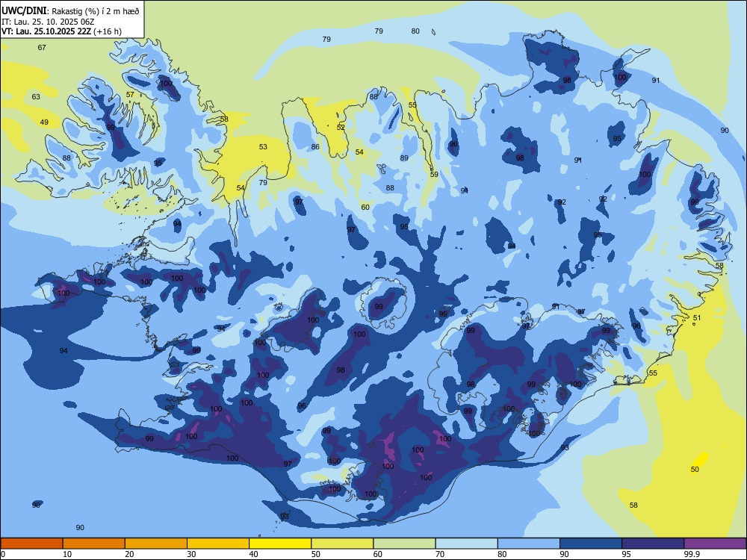The image size is (747, 560).
Task: Click the '63' humidity value on the map
Action: [36, 96]
